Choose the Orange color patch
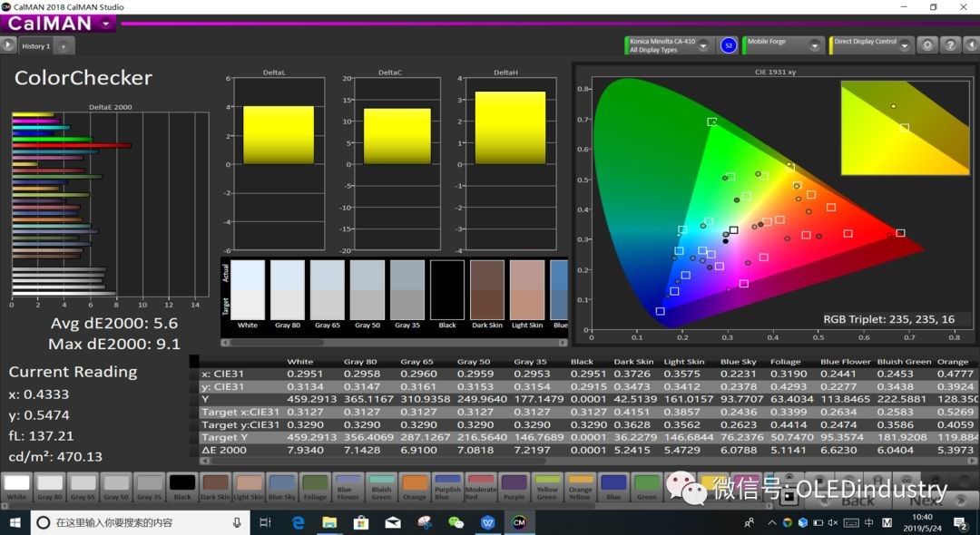Image resolution: width=980 pixels, height=535 pixels. (x=415, y=487)
